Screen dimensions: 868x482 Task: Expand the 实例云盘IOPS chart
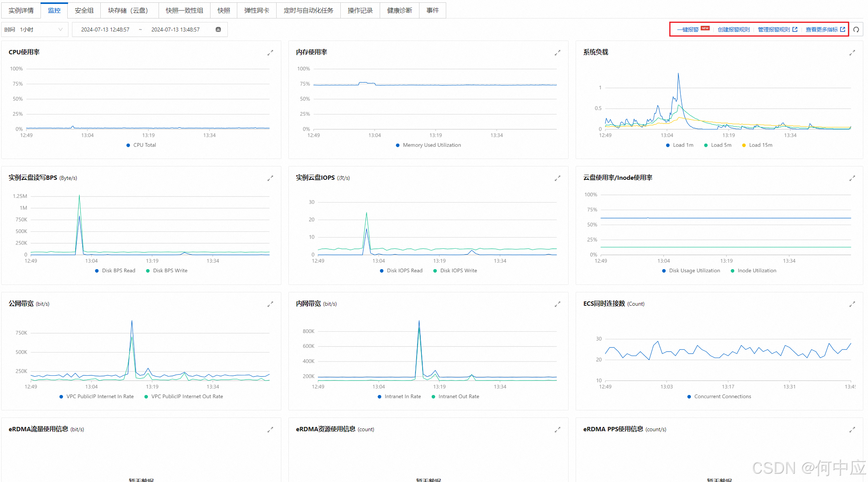click(x=558, y=178)
